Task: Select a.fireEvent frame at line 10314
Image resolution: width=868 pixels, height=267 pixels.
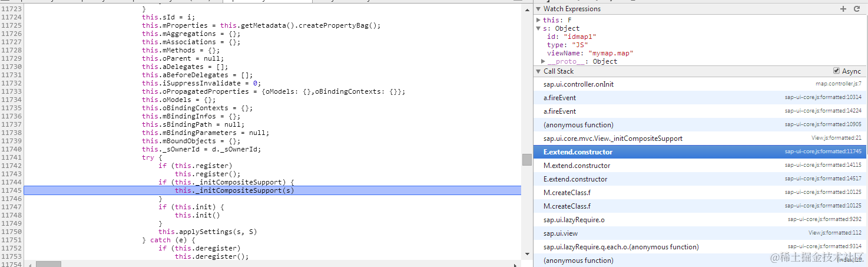Action: [700, 98]
